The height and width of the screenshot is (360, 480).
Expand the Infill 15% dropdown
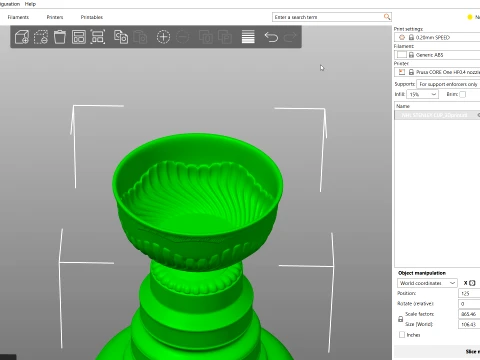pos(422,94)
